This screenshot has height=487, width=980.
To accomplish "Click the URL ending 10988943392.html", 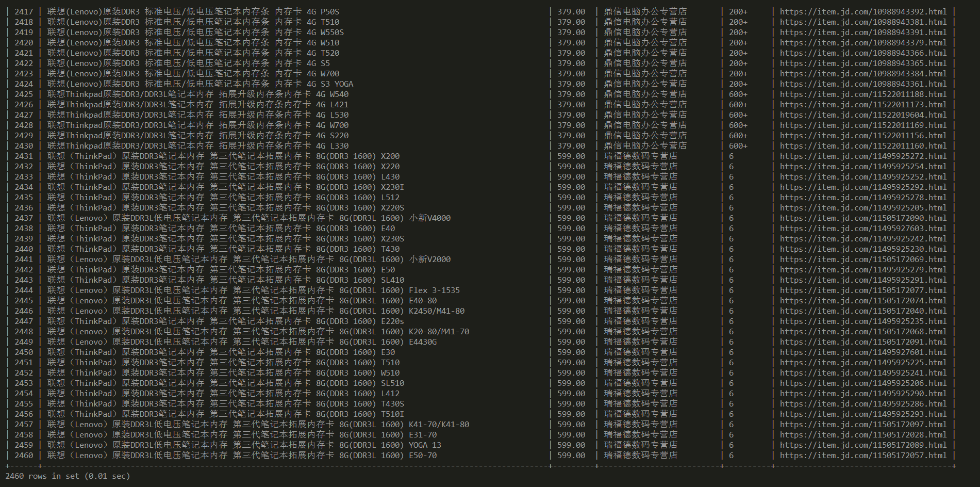I will click(x=863, y=11).
